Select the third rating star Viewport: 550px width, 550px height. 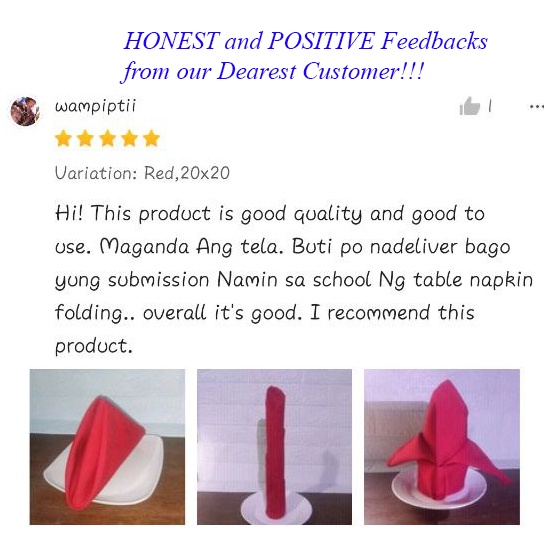[x=108, y=138]
